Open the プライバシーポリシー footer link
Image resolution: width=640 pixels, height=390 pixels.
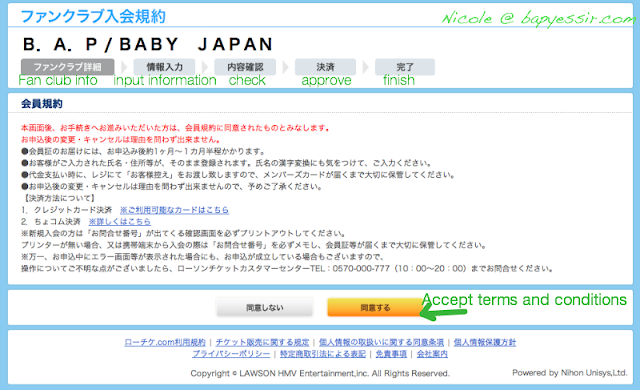pyautogui.click(x=231, y=354)
